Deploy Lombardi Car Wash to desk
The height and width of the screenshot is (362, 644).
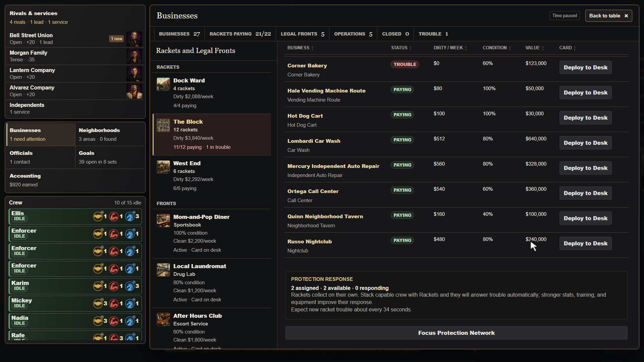[x=585, y=143]
